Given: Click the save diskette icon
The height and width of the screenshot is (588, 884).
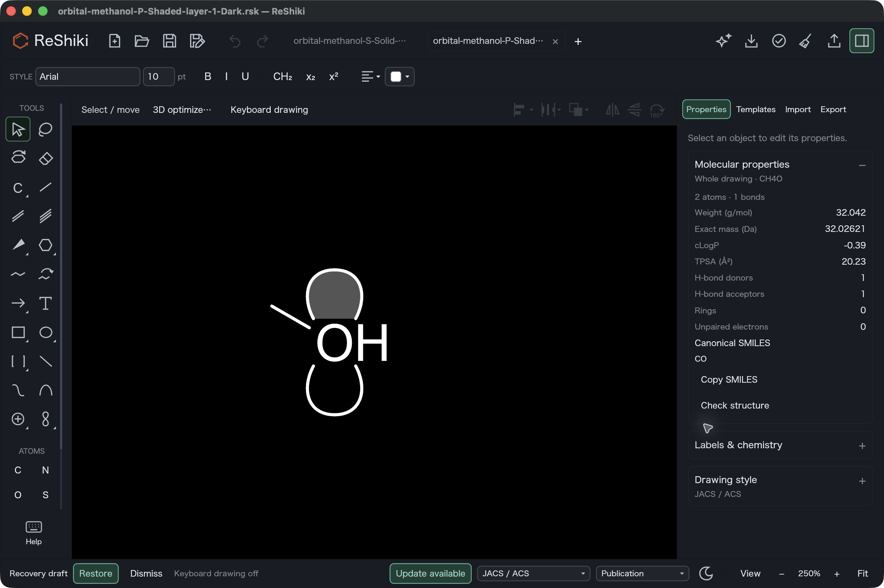Looking at the screenshot, I should (x=169, y=41).
